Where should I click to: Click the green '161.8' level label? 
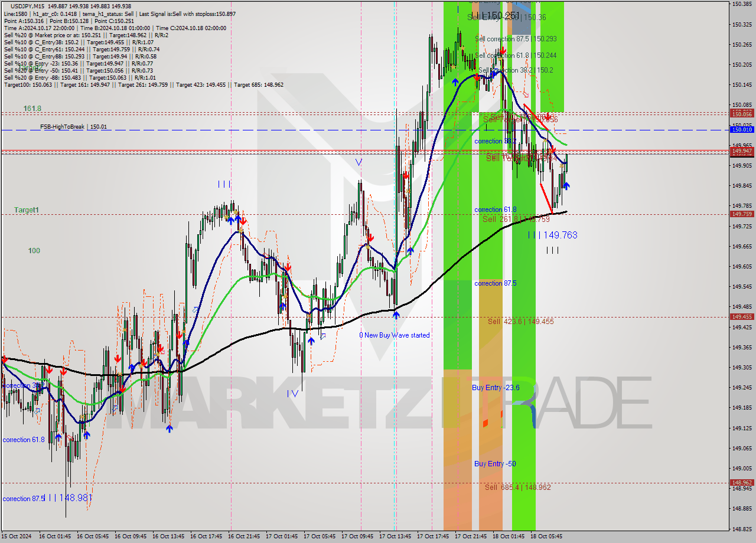[32, 109]
